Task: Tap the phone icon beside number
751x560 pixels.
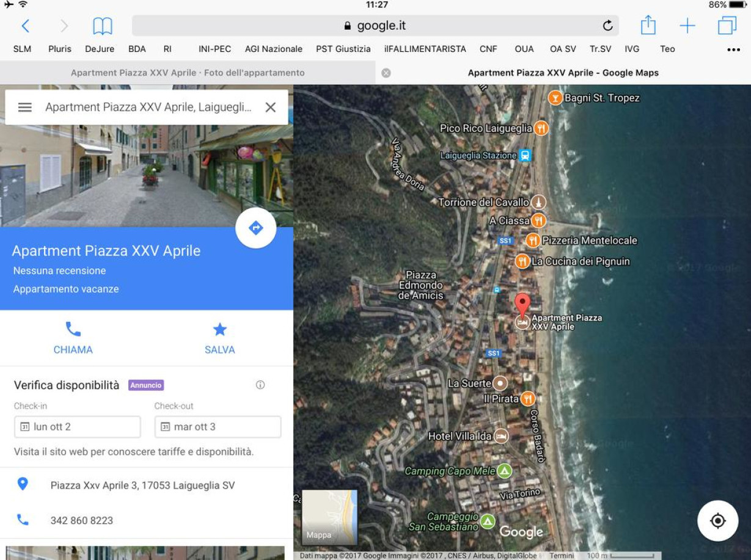Action: [x=23, y=520]
